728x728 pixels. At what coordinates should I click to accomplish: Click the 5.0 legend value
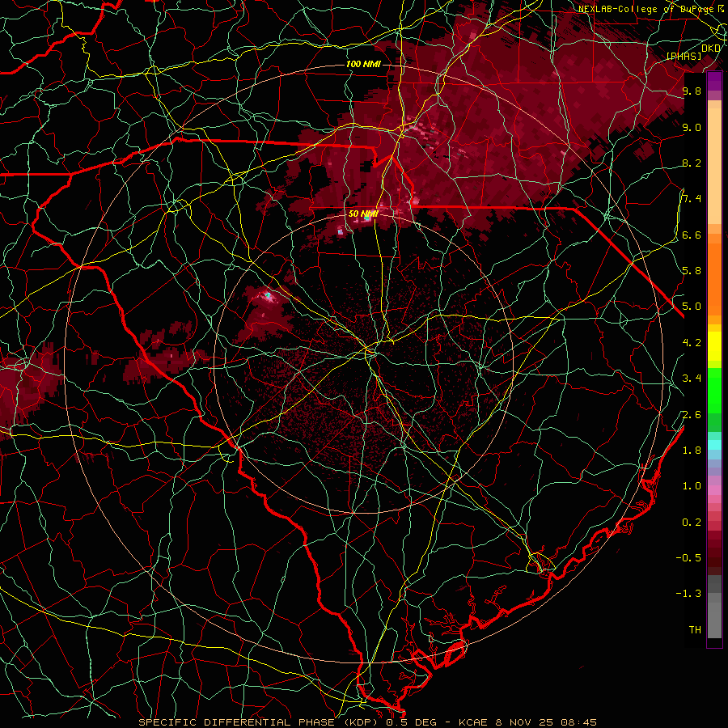(x=692, y=307)
